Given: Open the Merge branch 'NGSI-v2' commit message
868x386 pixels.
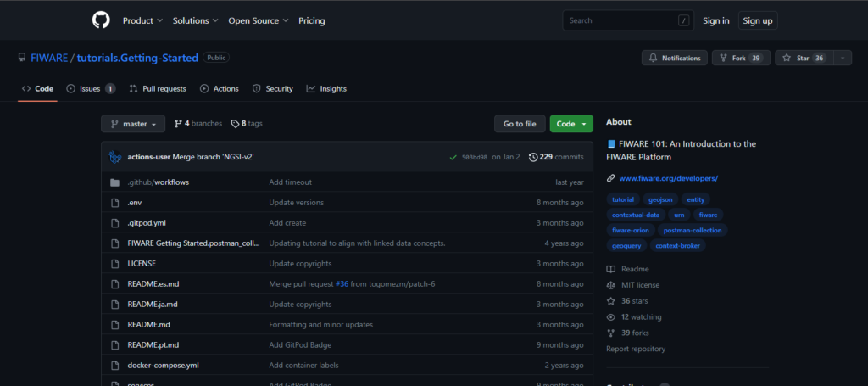Looking at the screenshot, I should 213,157.
